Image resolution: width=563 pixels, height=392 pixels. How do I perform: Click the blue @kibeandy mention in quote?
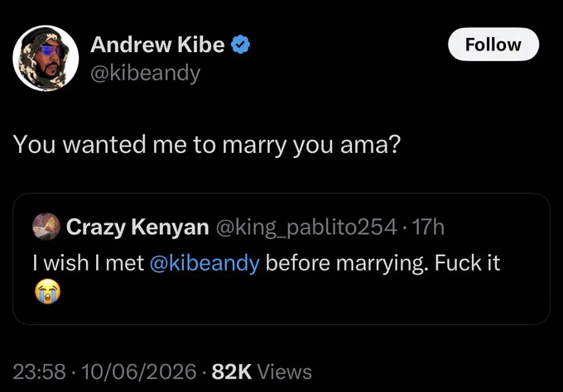(x=205, y=263)
